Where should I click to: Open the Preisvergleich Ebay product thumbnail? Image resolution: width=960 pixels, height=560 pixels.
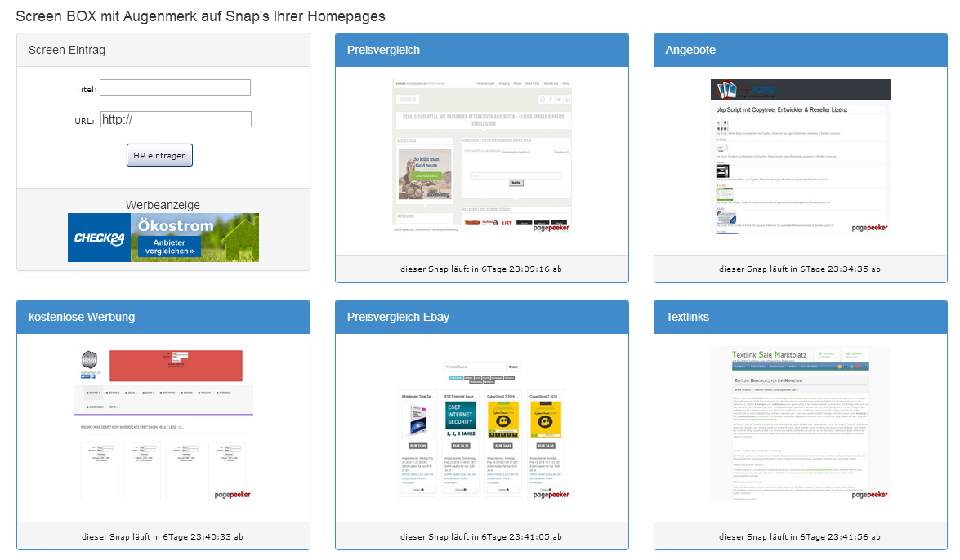481,429
